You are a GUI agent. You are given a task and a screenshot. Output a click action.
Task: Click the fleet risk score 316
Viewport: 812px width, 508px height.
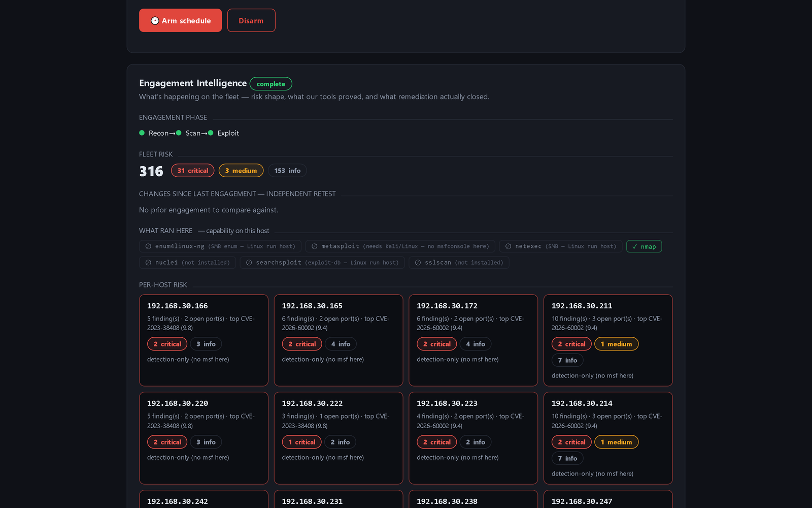pos(151,171)
